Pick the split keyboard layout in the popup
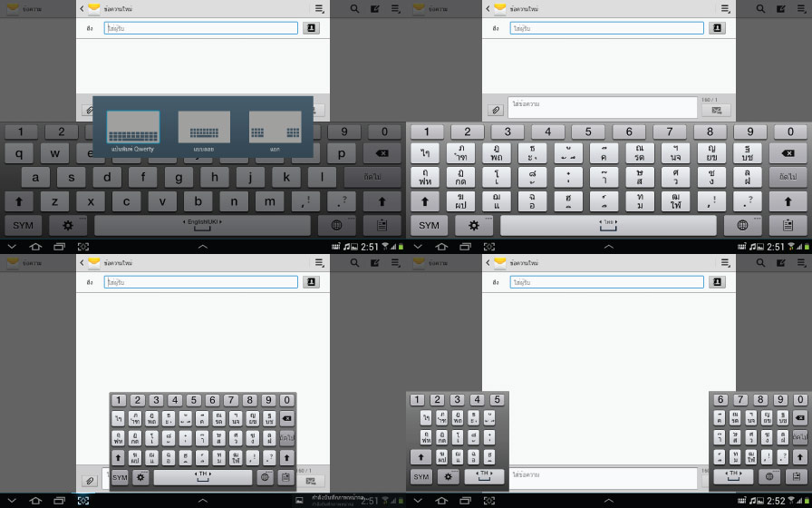Viewport: 812px width, 508px height. point(275,128)
